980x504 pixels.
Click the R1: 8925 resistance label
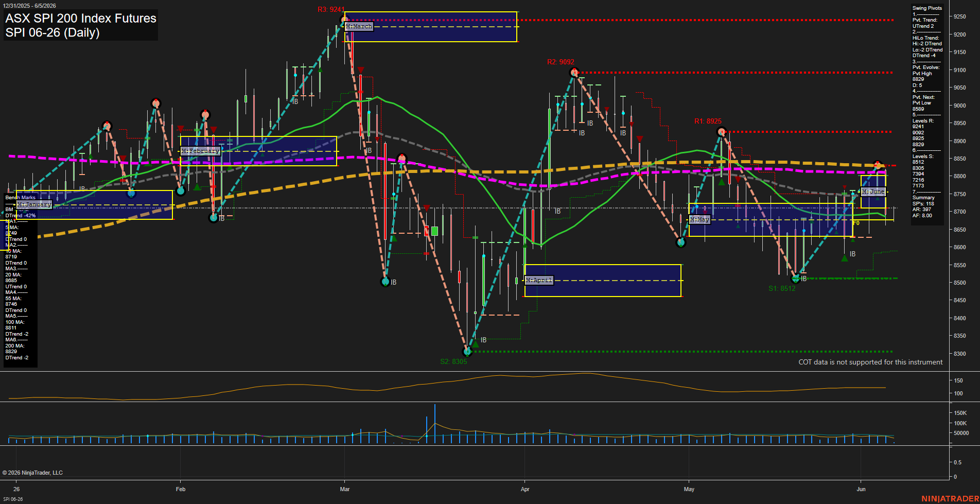[x=708, y=121]
